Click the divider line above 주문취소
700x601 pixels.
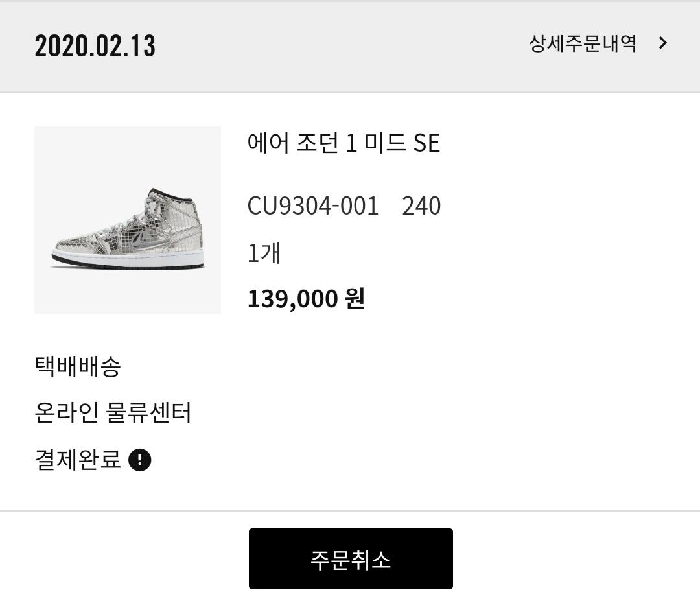point(350,510)
